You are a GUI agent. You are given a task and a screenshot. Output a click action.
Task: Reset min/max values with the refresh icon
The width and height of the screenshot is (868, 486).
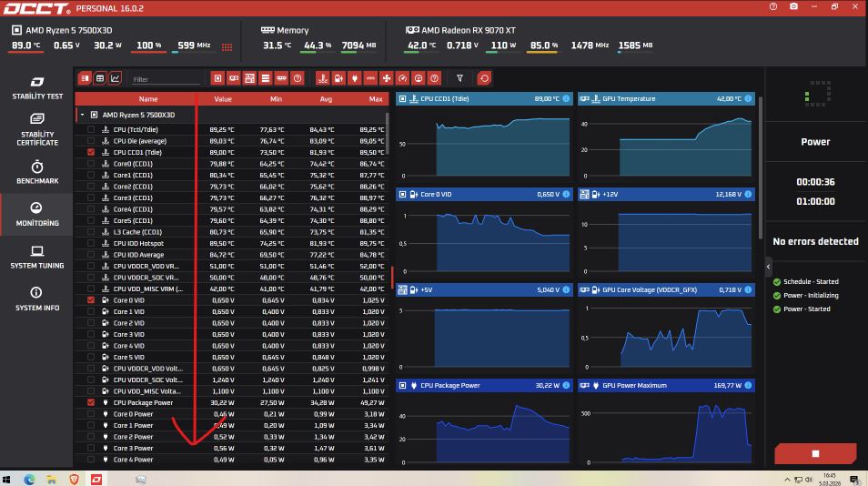(x=484, y=78)
